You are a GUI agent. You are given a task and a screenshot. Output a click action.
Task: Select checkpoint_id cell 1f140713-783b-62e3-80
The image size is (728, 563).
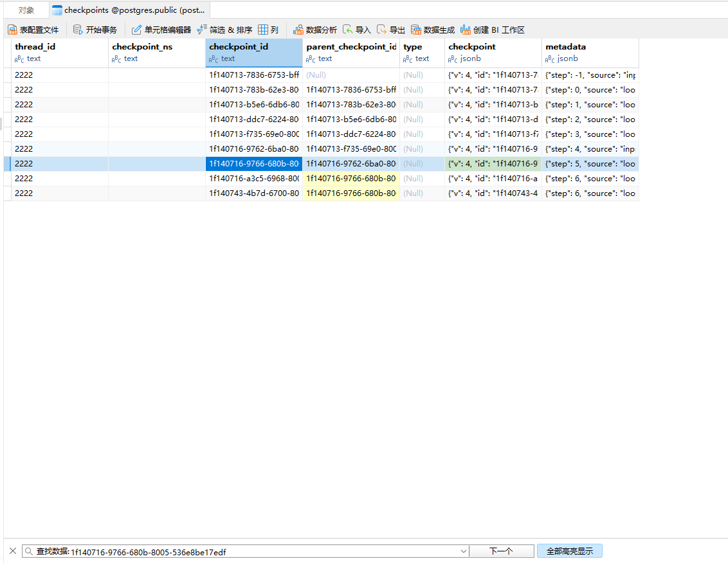tap(254, 90)
